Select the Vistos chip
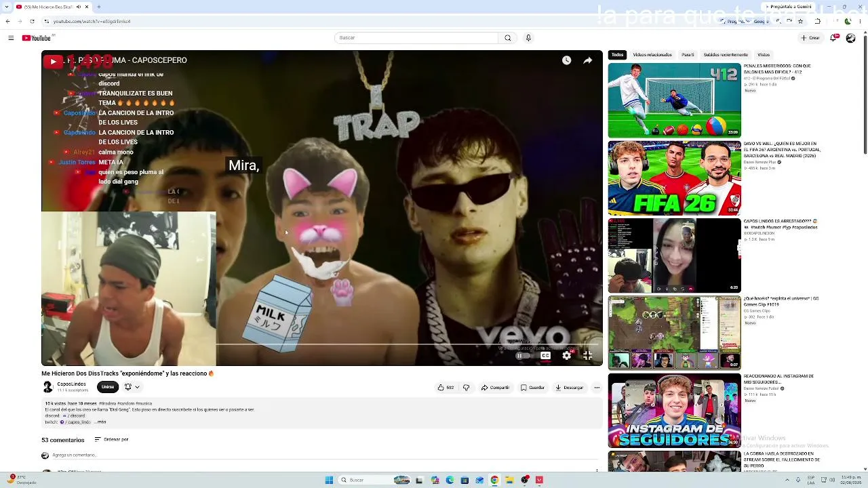 (x=764, y=54)
